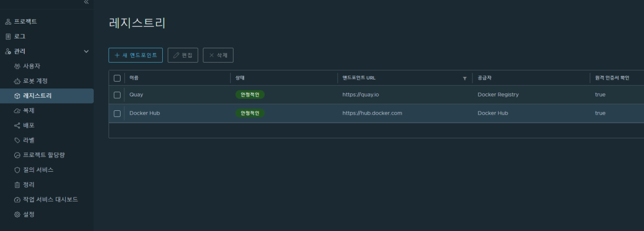Click the logs icon in sidebar

8,36
